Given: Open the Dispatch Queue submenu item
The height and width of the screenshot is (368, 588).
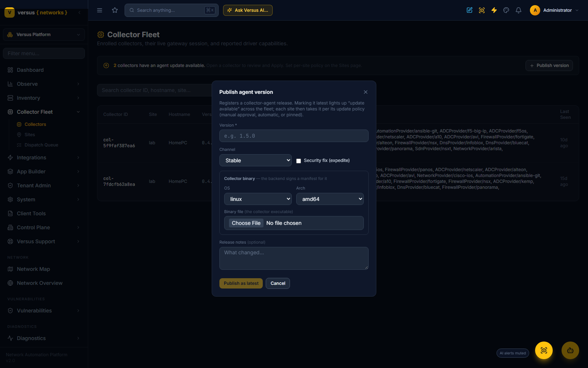Looking at the screenshot, I should pos(41,145).
